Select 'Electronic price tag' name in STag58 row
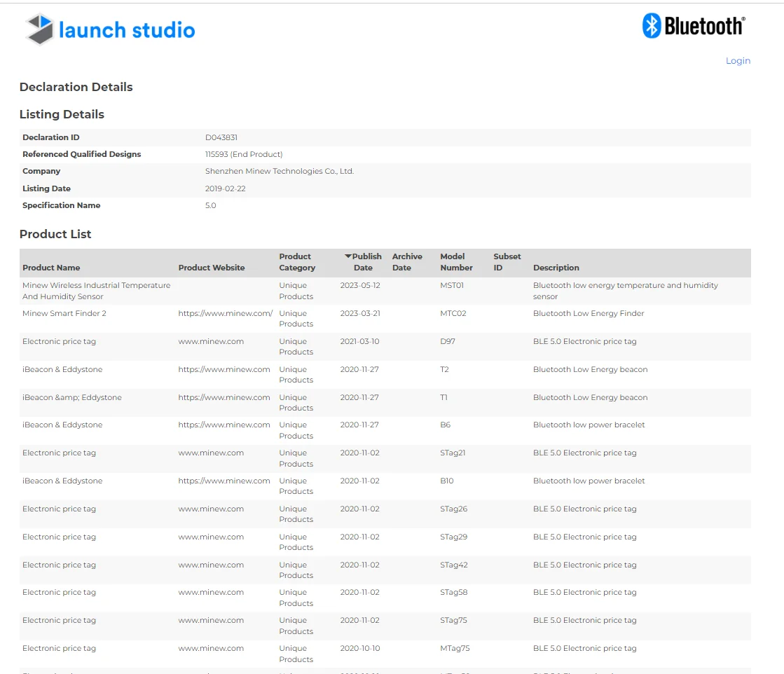The image size is (784, 674). click(59, 593)
